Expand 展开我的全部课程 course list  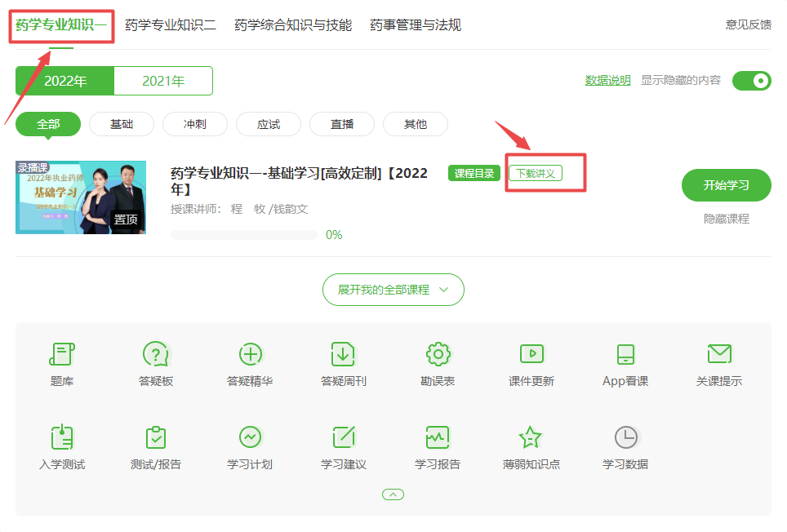click(393, 290)
